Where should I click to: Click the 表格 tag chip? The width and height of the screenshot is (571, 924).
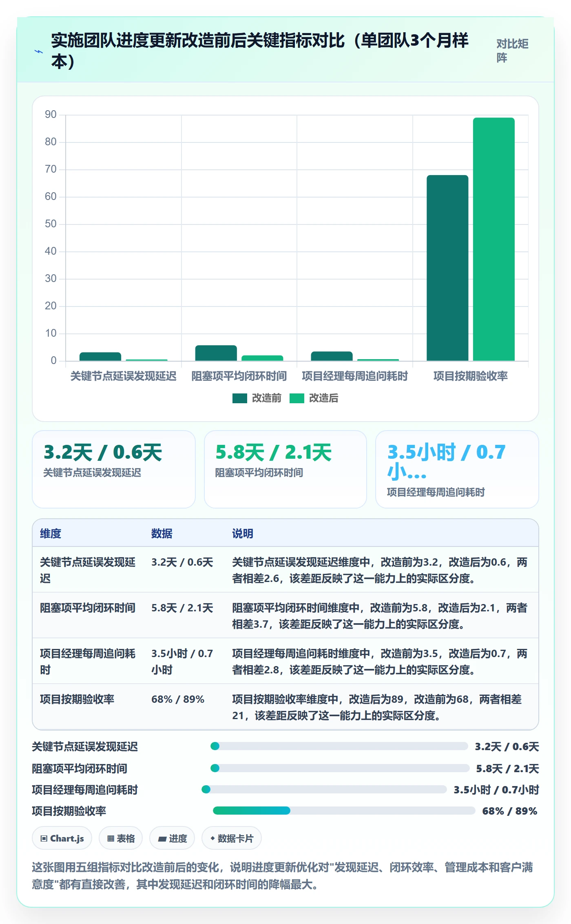click(x=121, y=838)
